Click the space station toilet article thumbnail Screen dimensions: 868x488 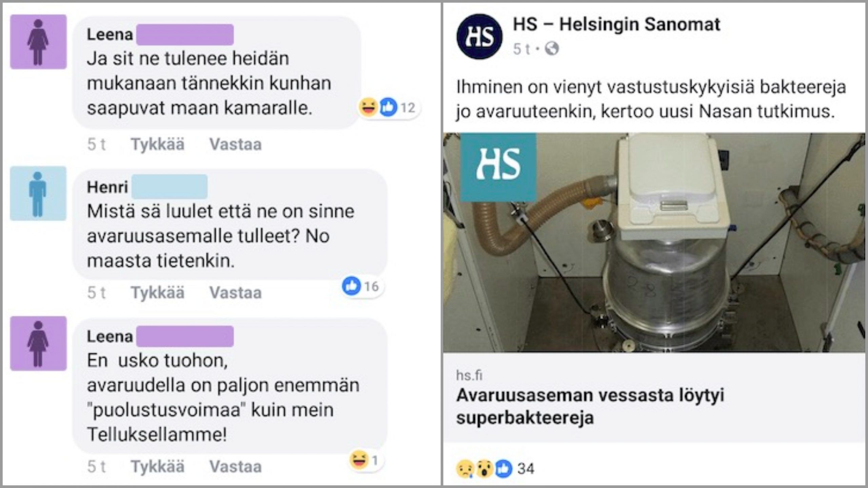[654, 242]
